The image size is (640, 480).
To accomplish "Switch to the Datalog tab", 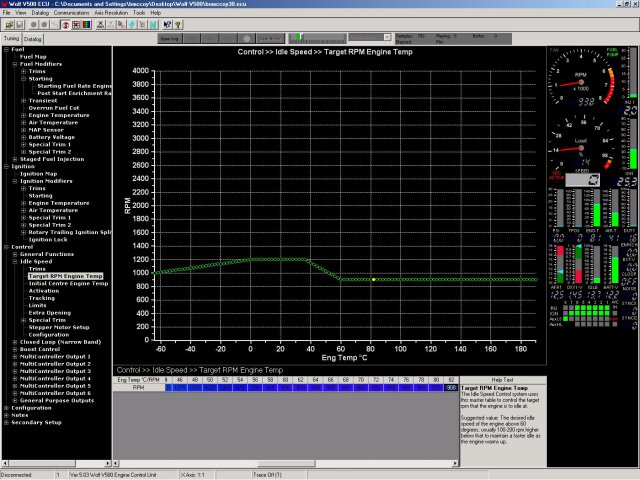I will (33, 38).
